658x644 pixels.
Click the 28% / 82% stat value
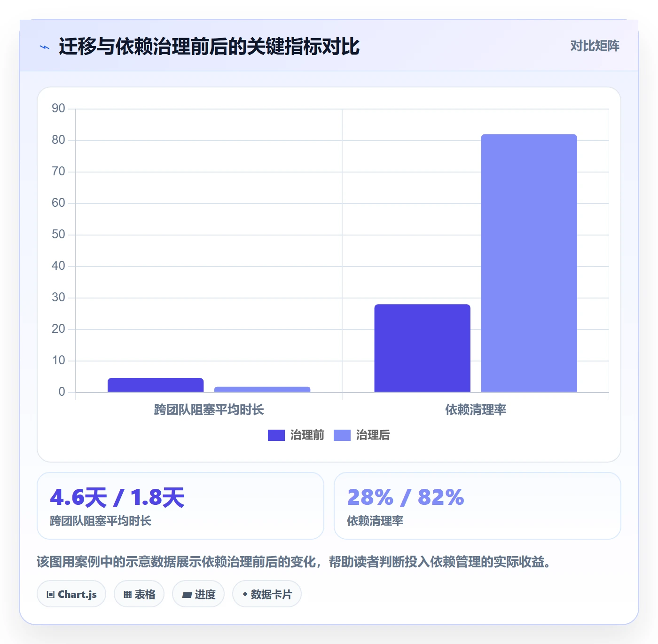[x=406, y=497]
